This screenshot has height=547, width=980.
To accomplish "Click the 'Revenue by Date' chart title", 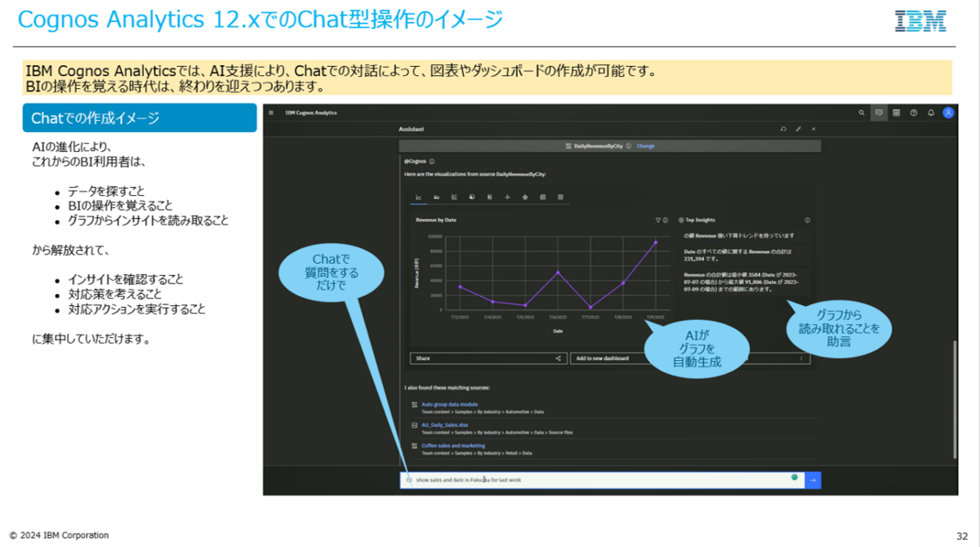I will 436,220.
